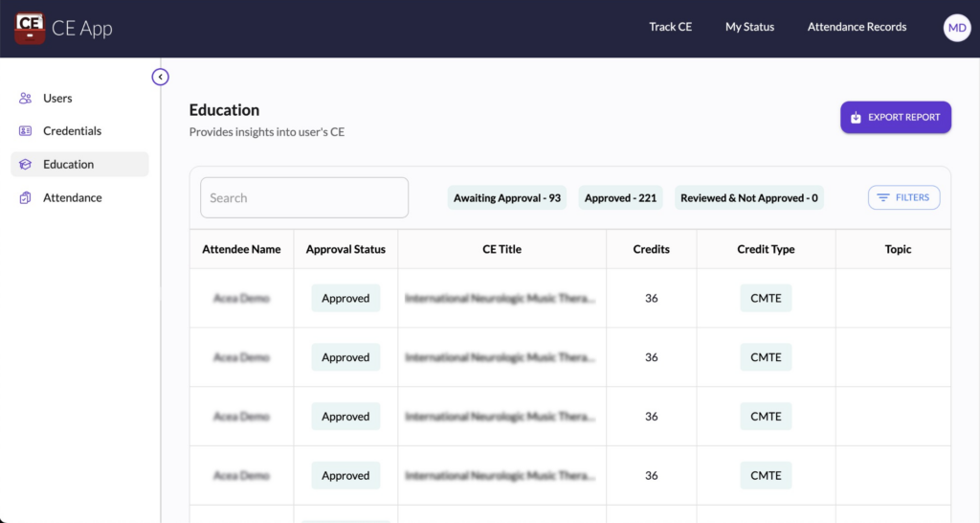Image resolution: width=980 pixels, height=523 pixels.
Task: Click the Users sidebar icon
Action: 26,99
